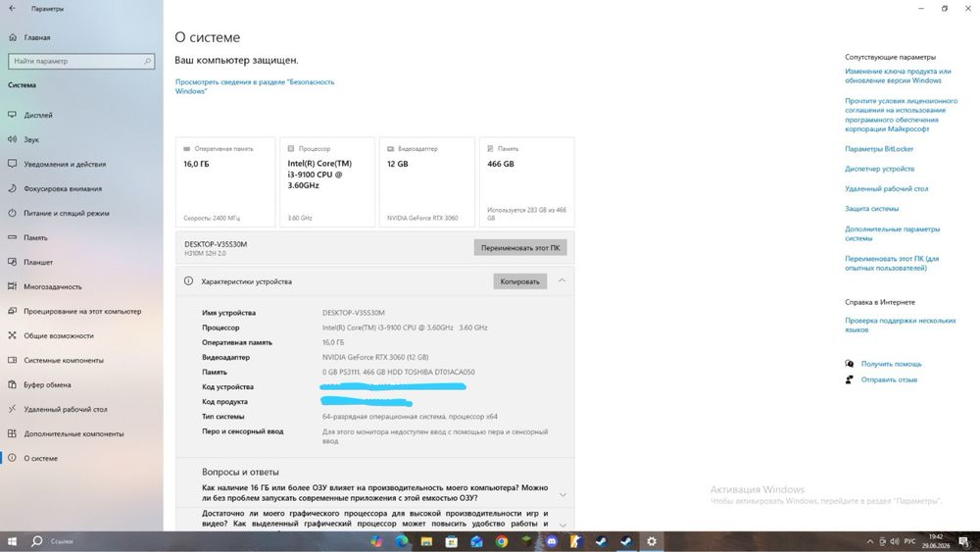Click the Оперативная память 16,0 ГБ card
Image resolution: width=980 pixels, height=552 pixels.
pyautogui.click(x=225, y=182)
